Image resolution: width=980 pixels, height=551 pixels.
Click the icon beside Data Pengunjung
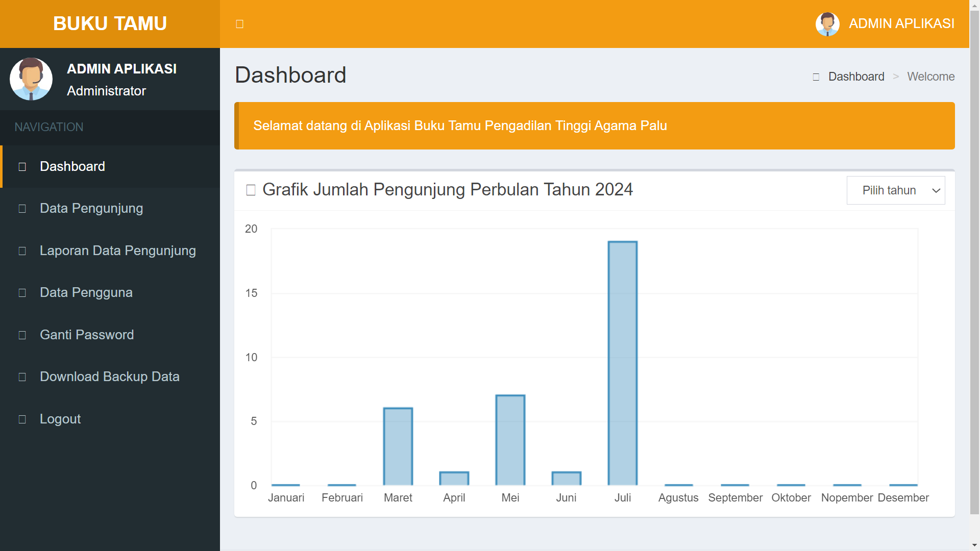pos(22,209)
